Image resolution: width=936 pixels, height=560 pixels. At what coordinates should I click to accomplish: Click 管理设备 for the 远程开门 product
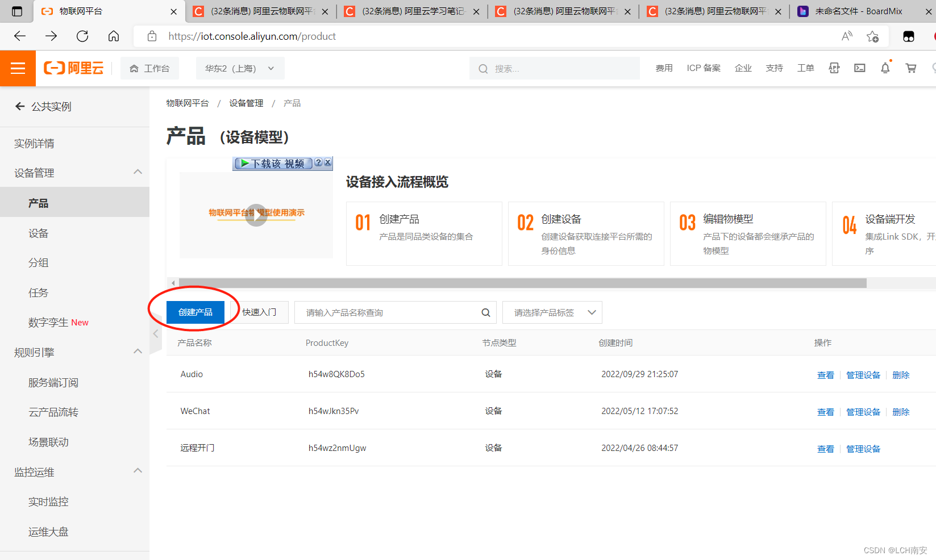(x=863, y=449)
